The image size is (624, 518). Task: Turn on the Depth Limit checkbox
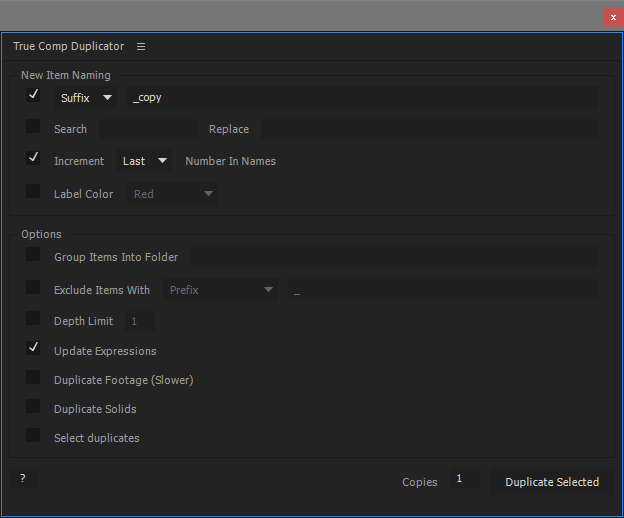coord(33,318)
